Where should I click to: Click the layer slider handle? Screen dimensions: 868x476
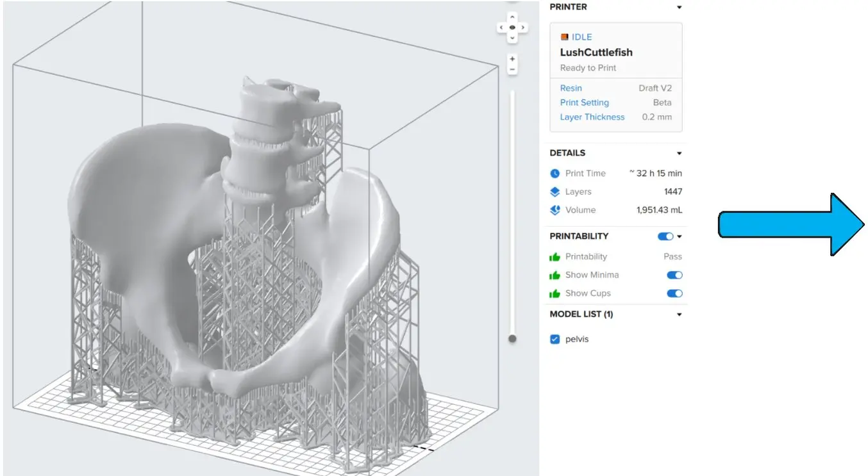[512, 339]
